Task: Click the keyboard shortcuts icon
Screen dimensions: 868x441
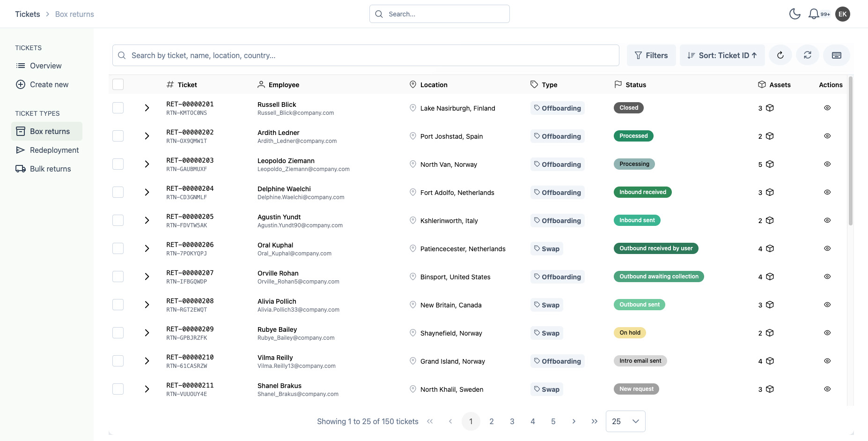Action: coord(836,55)
